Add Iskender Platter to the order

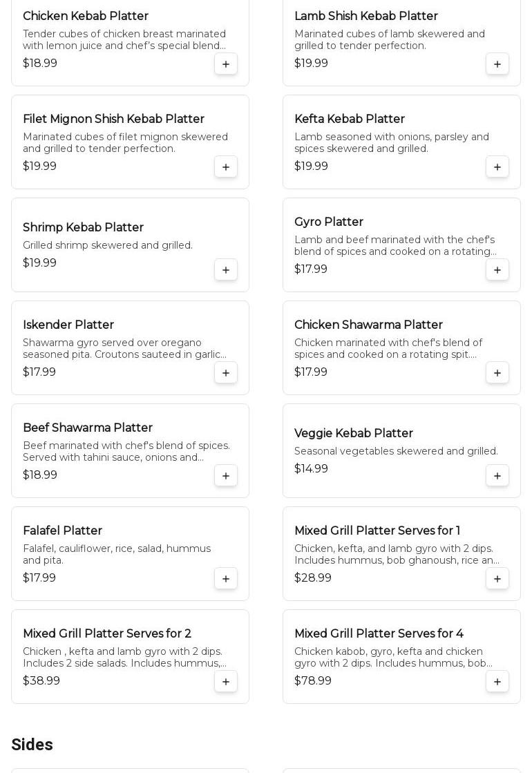(x=226, y=373)
